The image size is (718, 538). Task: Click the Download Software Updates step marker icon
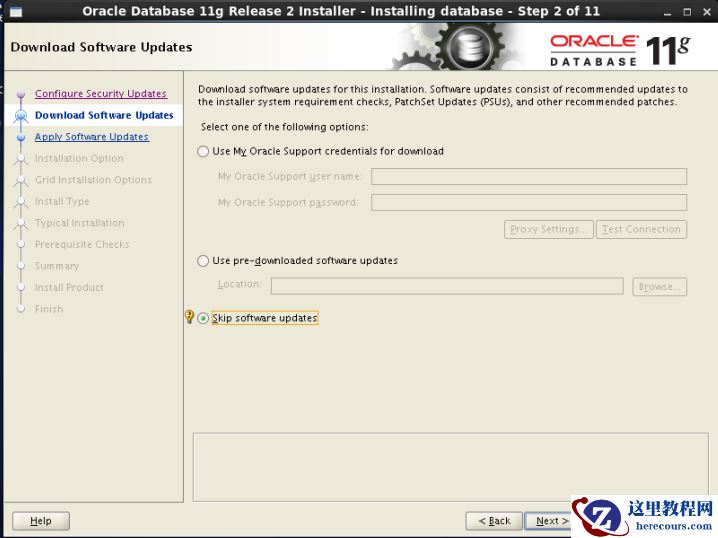pos(21,116)
